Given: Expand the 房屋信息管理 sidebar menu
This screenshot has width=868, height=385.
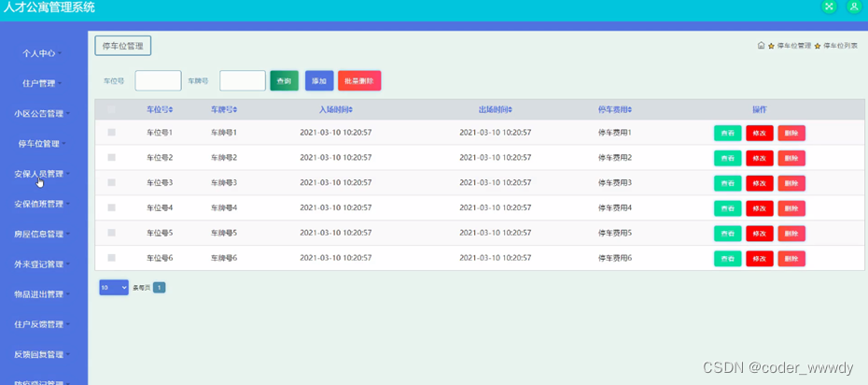Looking at the screenshot, I should 42,234.
